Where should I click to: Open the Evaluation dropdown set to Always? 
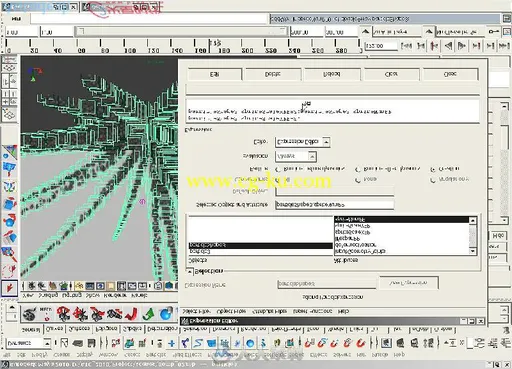[296, 156]
